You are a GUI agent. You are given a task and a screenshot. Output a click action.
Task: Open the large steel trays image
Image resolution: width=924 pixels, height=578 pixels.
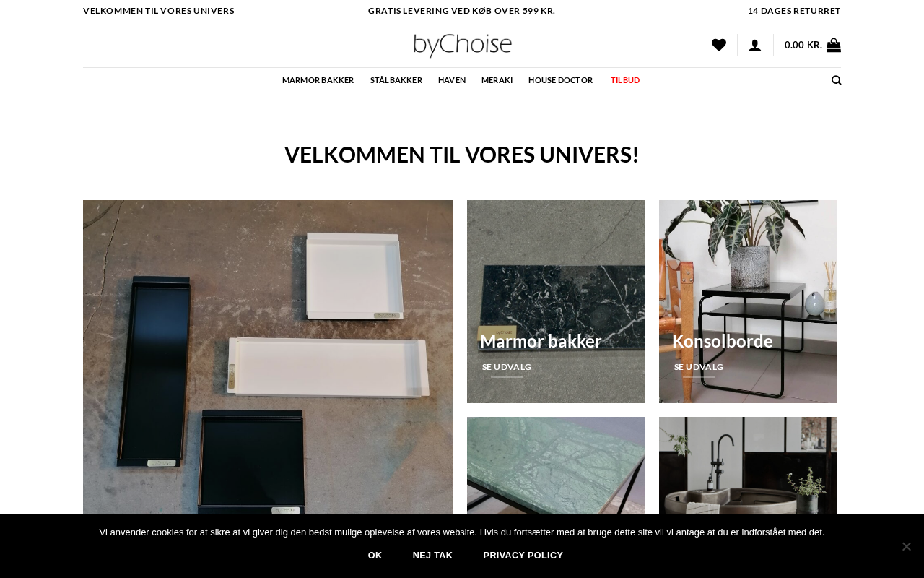268,357
